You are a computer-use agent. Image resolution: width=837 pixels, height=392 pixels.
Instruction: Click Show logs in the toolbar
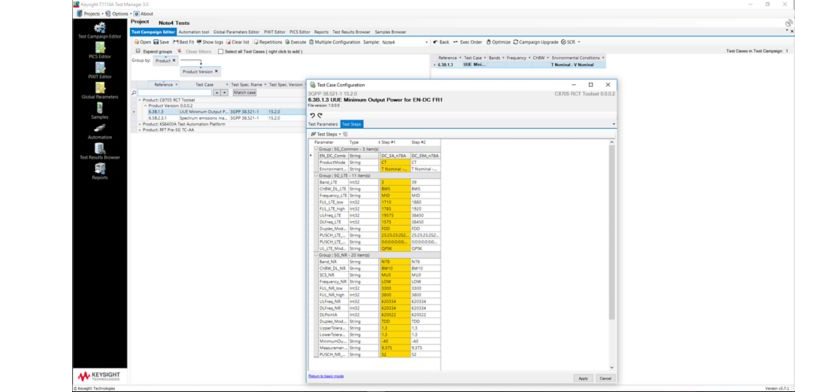pyautogui.click(x=210, y=42)
